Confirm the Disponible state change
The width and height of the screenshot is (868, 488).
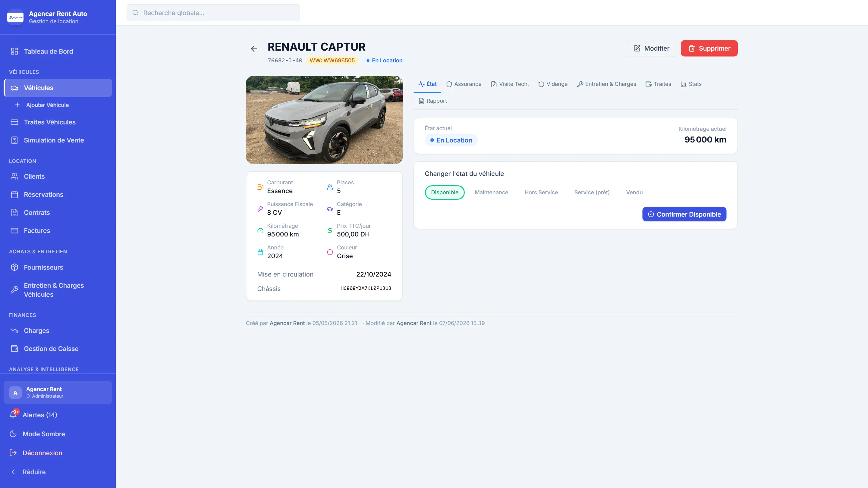point(684,214)
